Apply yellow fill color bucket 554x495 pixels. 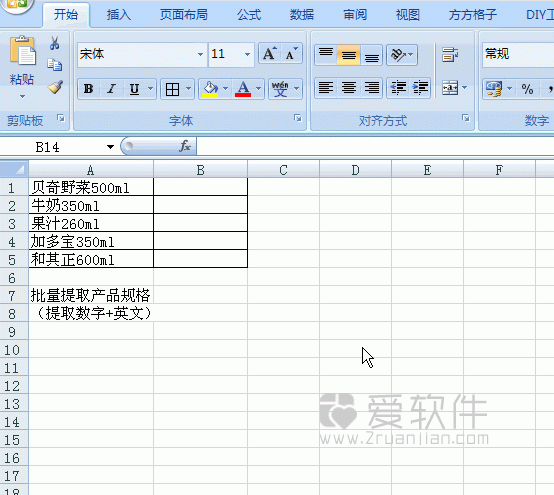pos(210,89)
